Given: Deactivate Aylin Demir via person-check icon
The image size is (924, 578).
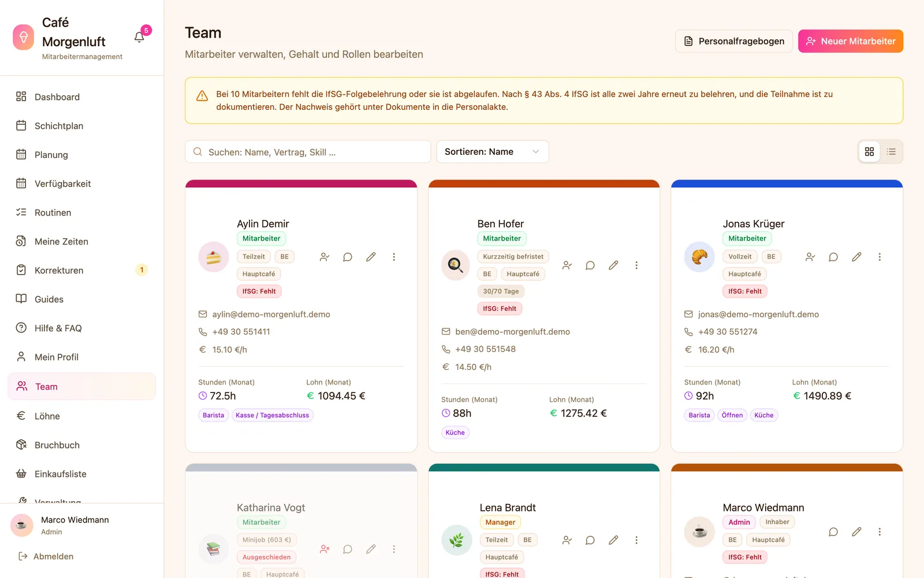Looking at the screenshot, I should click(x=325, y=257).
